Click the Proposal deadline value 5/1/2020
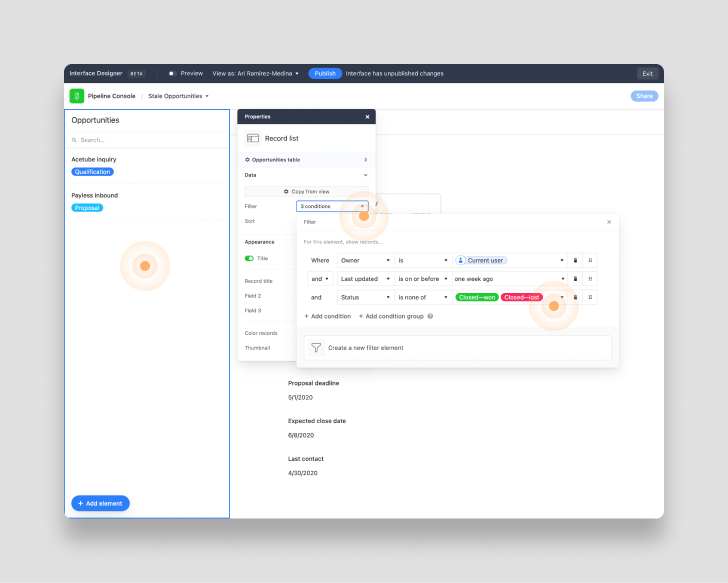Screen dimensions: 728x583 [x=300, y=397]
